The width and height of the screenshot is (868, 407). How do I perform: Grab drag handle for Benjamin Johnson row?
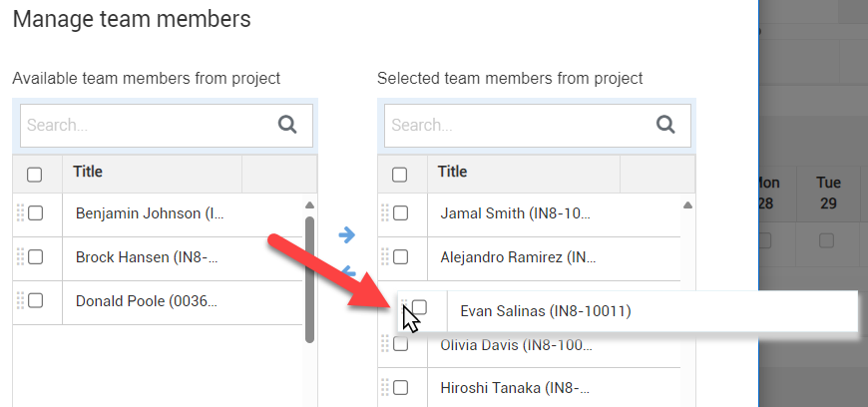click(x=20, y=212)
